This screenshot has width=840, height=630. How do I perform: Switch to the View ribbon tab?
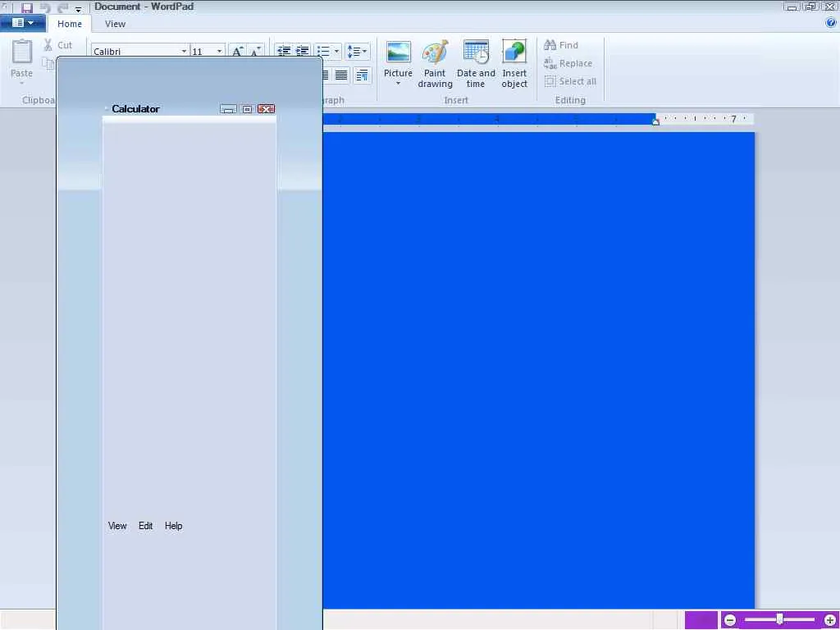[x=115, y=24]
